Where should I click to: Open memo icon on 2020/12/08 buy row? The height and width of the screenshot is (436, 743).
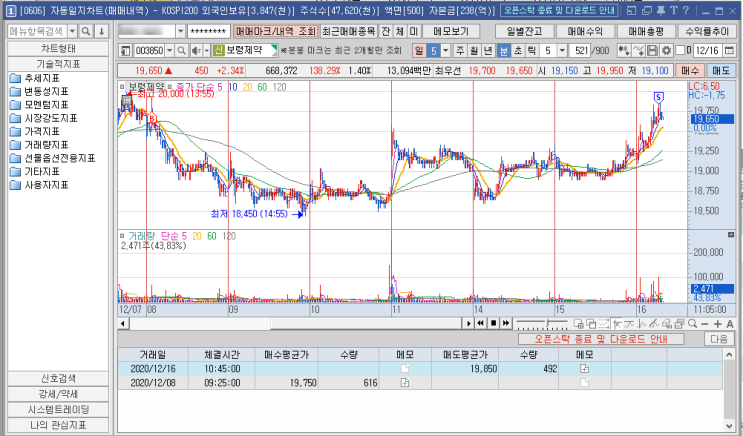405,382
